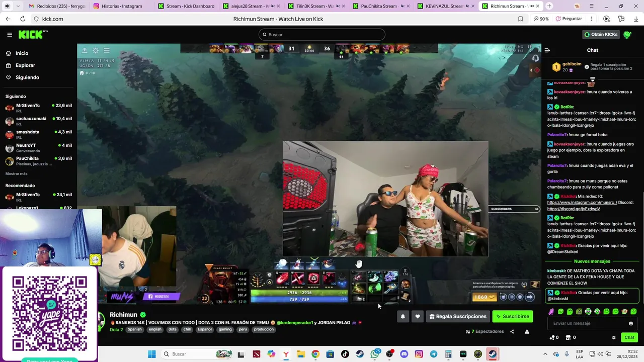The height and width of the screenshot is (362, 644).
Task: Switch to Recibidos Gmail tab
Action: [57, 6]
